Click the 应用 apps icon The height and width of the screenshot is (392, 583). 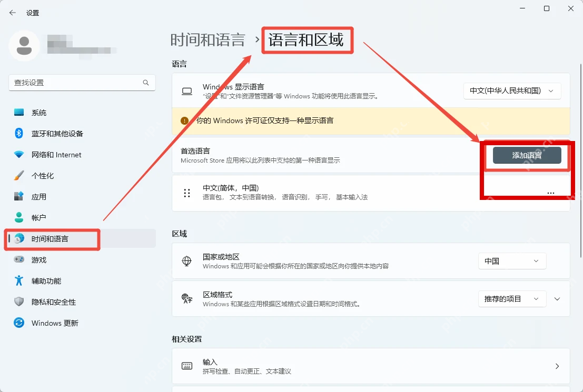(x=19, y=196)
